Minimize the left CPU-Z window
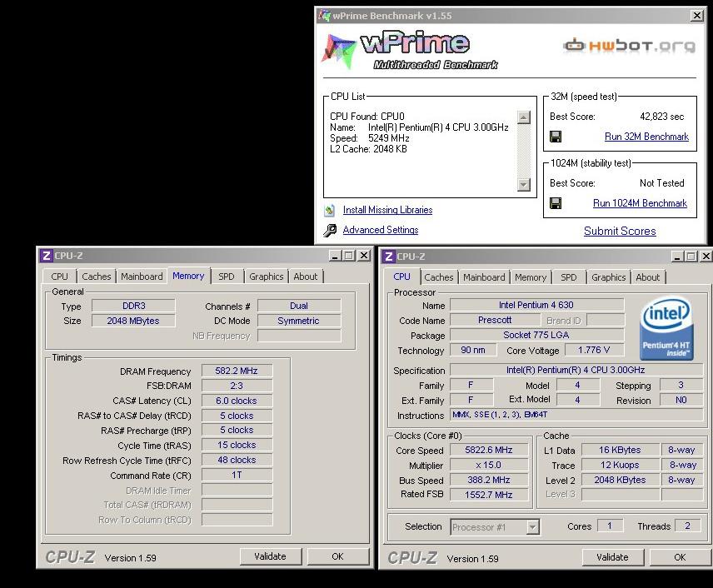The image size is (713, 588). tap(335, 256)
